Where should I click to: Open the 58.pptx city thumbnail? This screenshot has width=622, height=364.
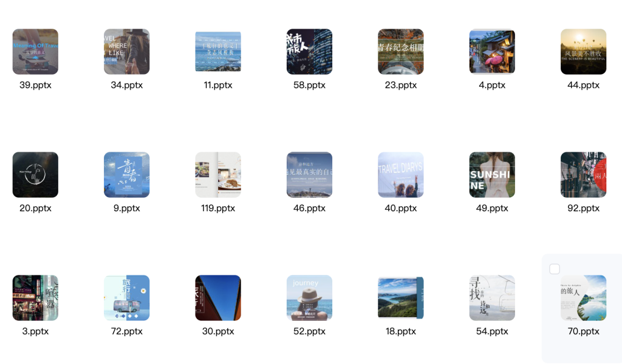point(309,52)
